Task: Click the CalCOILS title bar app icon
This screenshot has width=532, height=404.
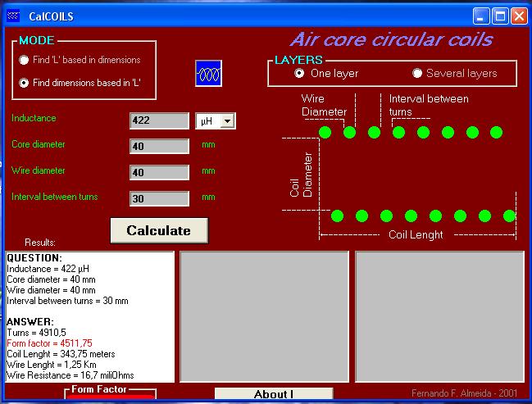Action: [13, 15]
